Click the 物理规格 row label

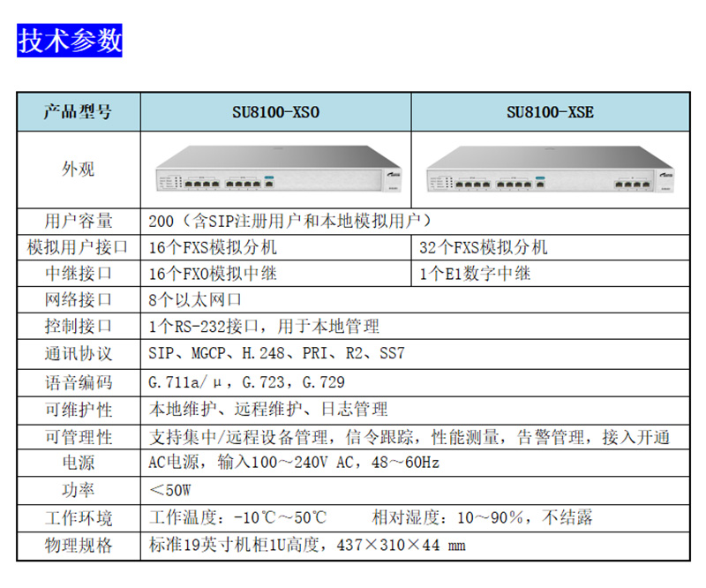tap(79, 546)
